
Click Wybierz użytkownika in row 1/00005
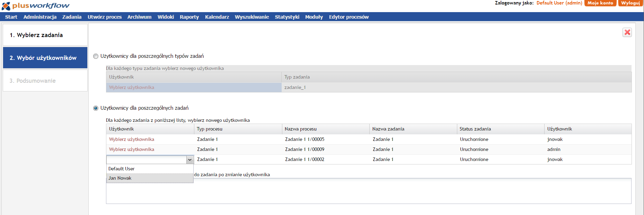coord(132,140)
